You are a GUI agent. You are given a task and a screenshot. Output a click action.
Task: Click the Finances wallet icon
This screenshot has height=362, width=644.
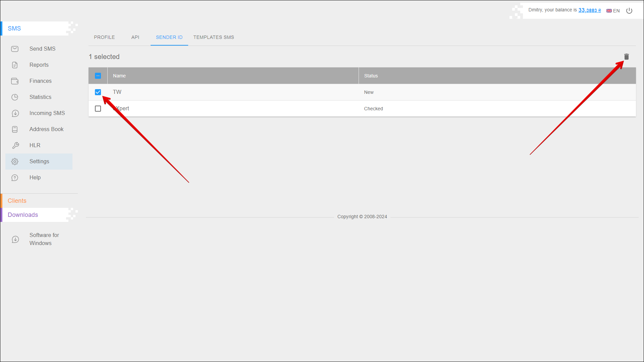[x=15, y=81]
